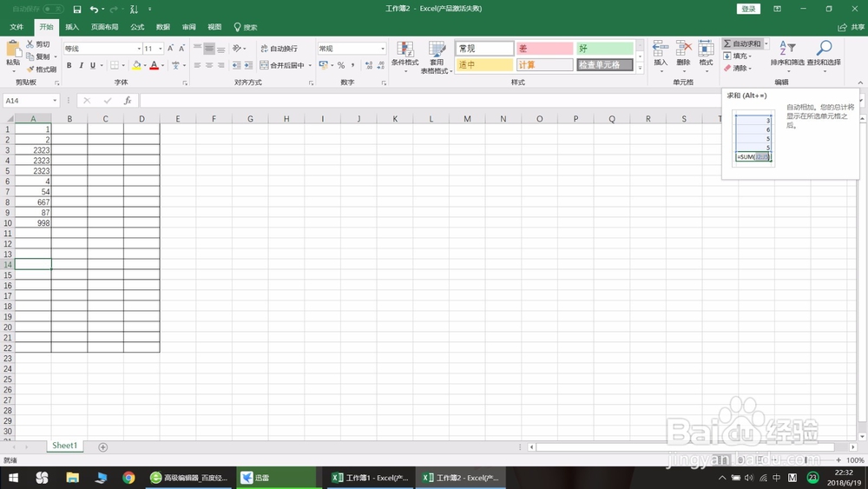Click the Cut scissors icon

click(30, 43)
